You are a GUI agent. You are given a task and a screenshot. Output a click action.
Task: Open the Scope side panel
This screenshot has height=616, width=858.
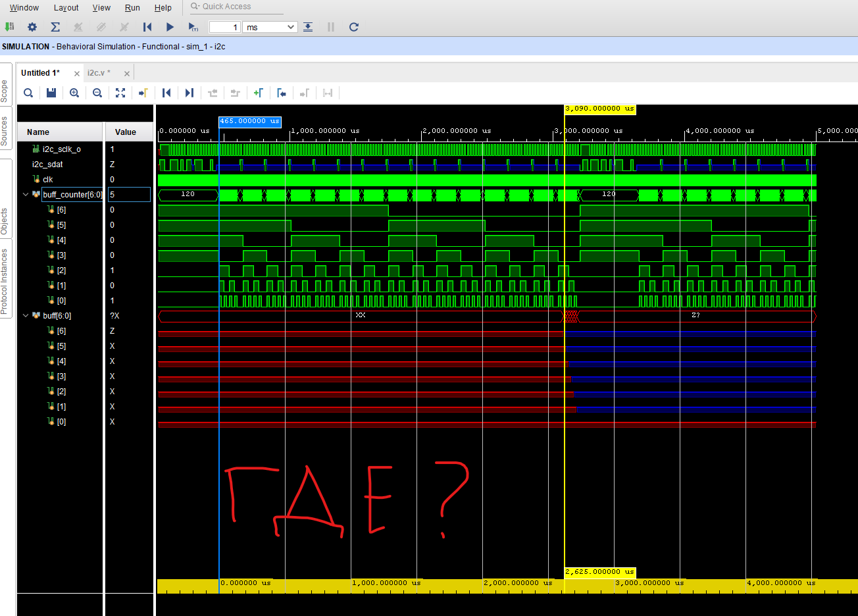point(5,91)
